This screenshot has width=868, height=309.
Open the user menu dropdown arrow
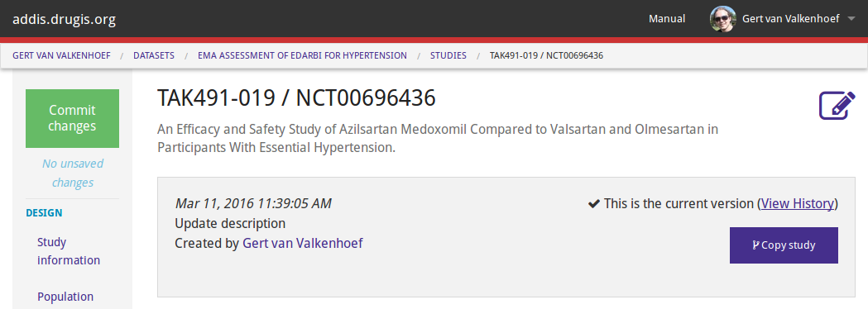click(x=851, y=19)
